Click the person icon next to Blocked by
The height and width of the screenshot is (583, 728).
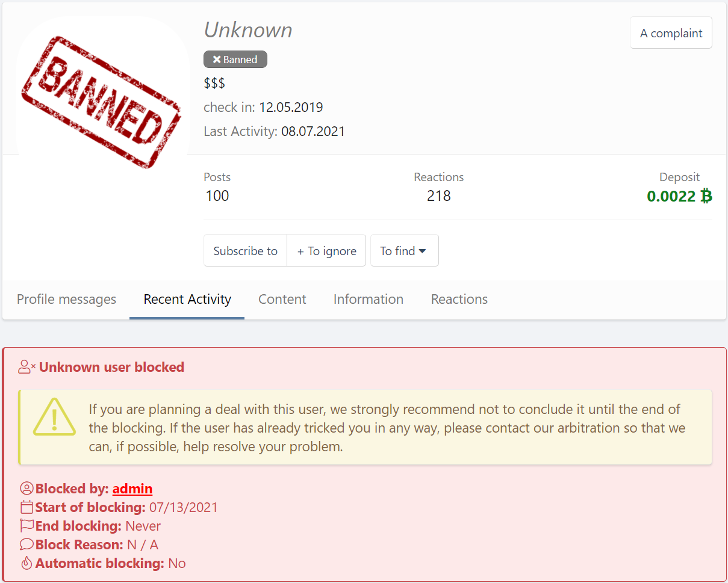pyautogui.click(x=26, y=488)
